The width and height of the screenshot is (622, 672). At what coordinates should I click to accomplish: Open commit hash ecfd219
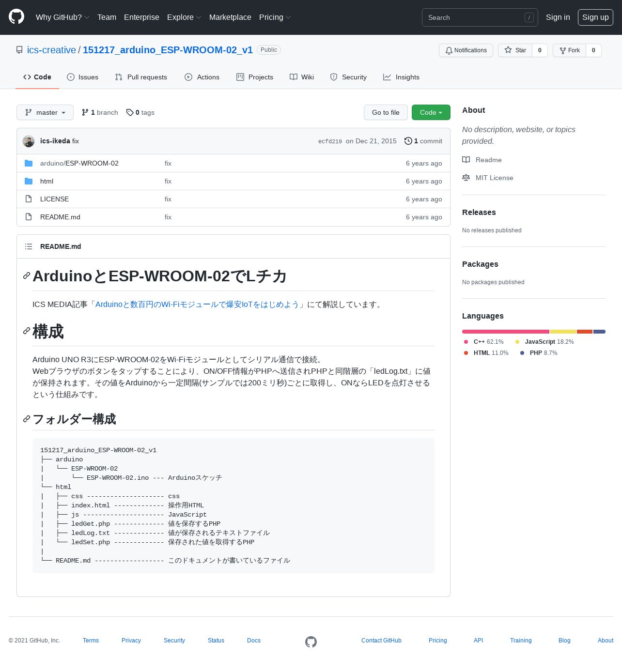[330, 141]
